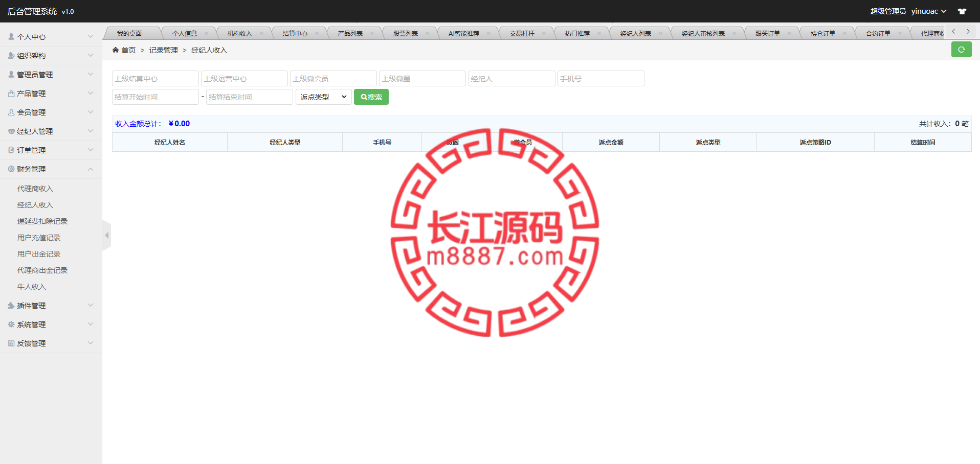Expand the 产品管理 menu chevron
The image size is (980, 464).
91,93
